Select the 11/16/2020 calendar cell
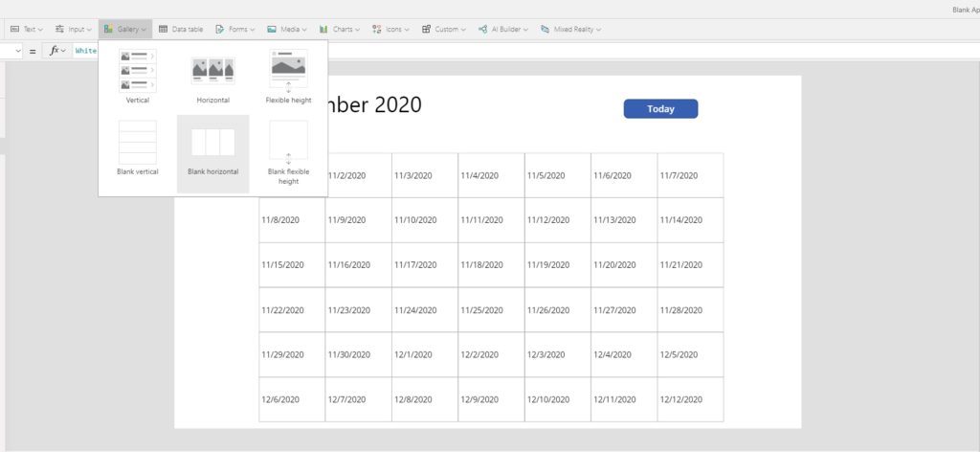980x452 pixels. 359,265
